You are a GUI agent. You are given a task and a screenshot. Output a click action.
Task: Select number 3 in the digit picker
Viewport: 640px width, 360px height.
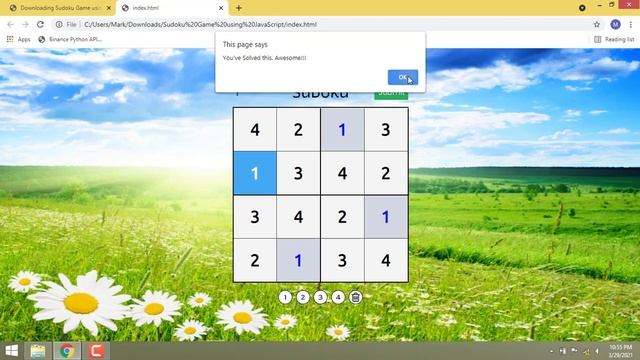320,297
